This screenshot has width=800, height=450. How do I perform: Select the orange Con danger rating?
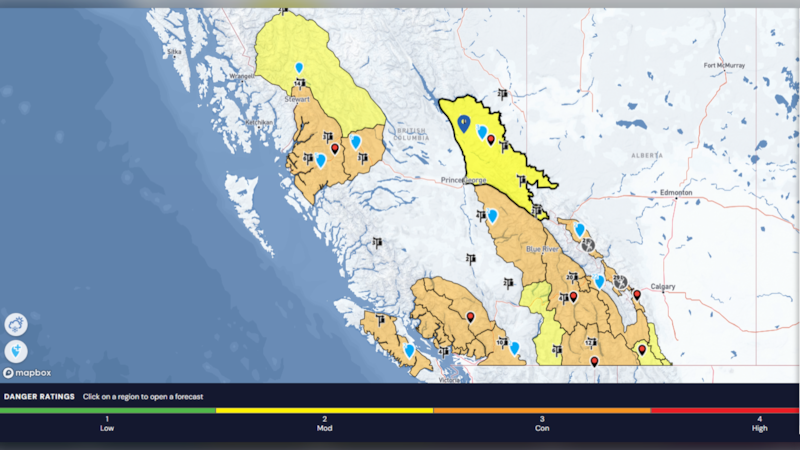coord(542,420)
